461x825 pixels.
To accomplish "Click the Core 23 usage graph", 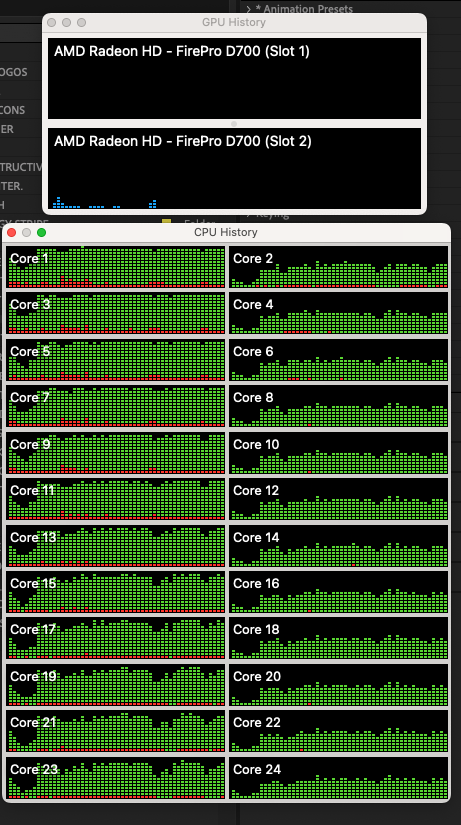I will click(115, 778).
